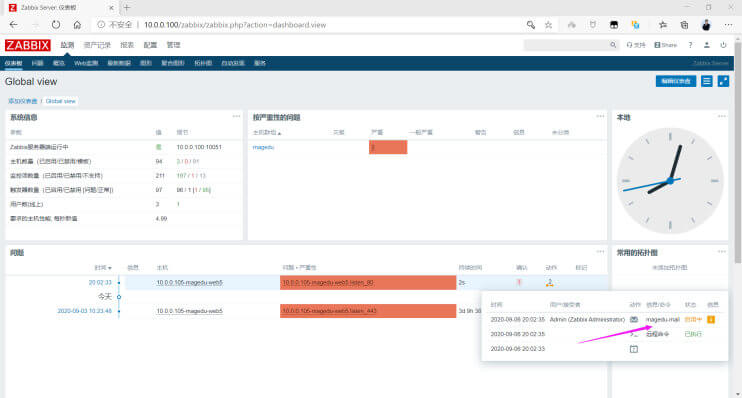742x398 pixels.
Task: Open the 资产记录 main menu
Action: [x=97, y=45]
